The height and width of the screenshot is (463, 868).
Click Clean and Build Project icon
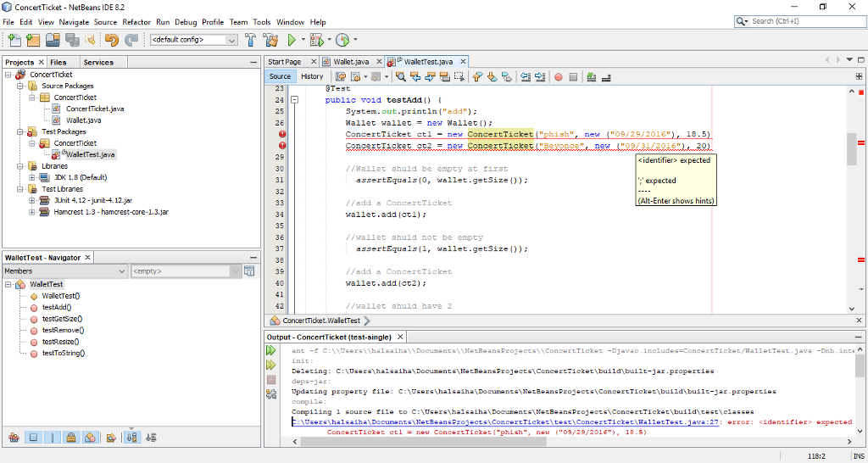(x=270, y=40)
